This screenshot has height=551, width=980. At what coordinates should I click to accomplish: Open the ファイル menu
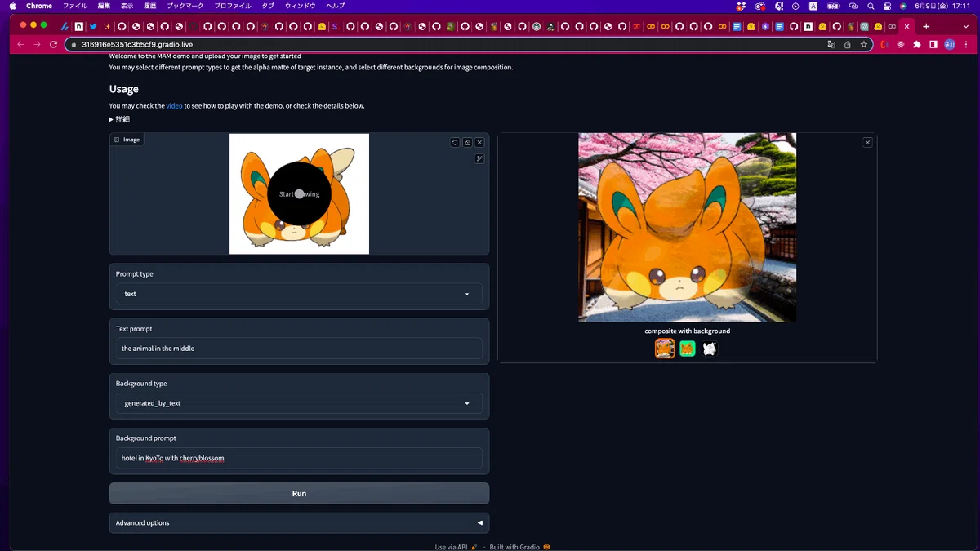(75, 6)
